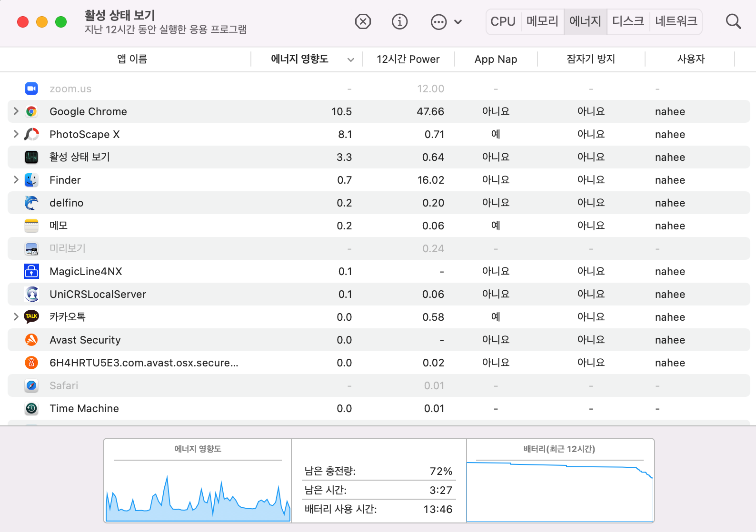Select the 6H4HRTU5E3.com.avast icon
Image resolution: width=756 pixels, height=532 pixels.
31,363
